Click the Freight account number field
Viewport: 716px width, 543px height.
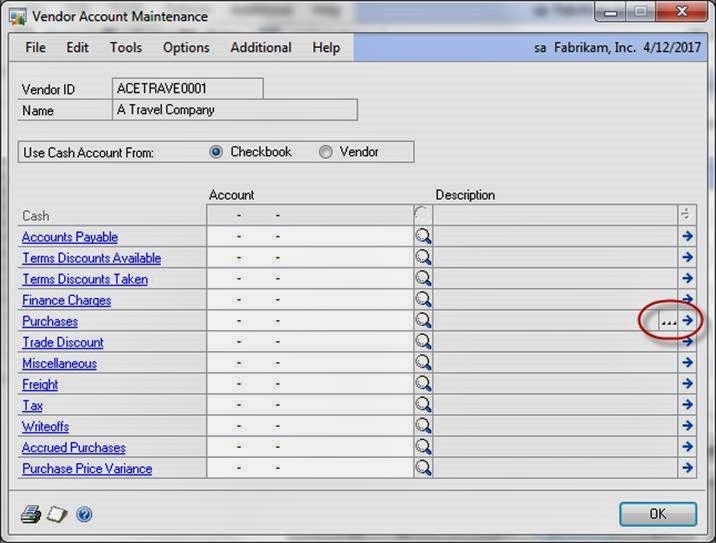pos(310,384)
